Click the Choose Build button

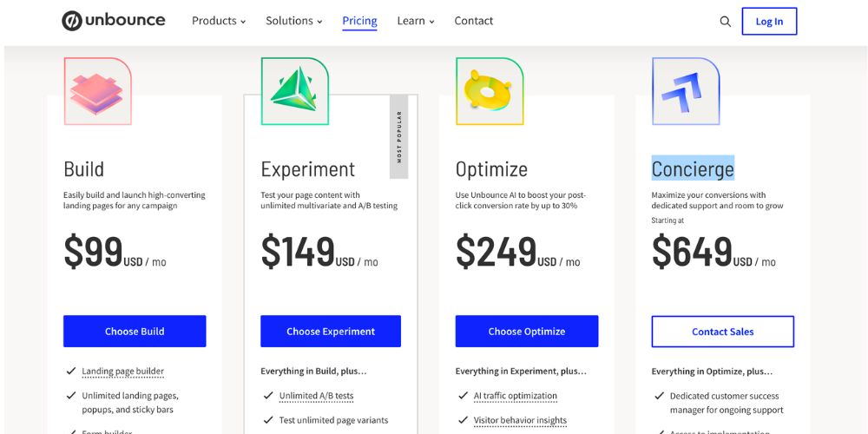tap(135, 332)
